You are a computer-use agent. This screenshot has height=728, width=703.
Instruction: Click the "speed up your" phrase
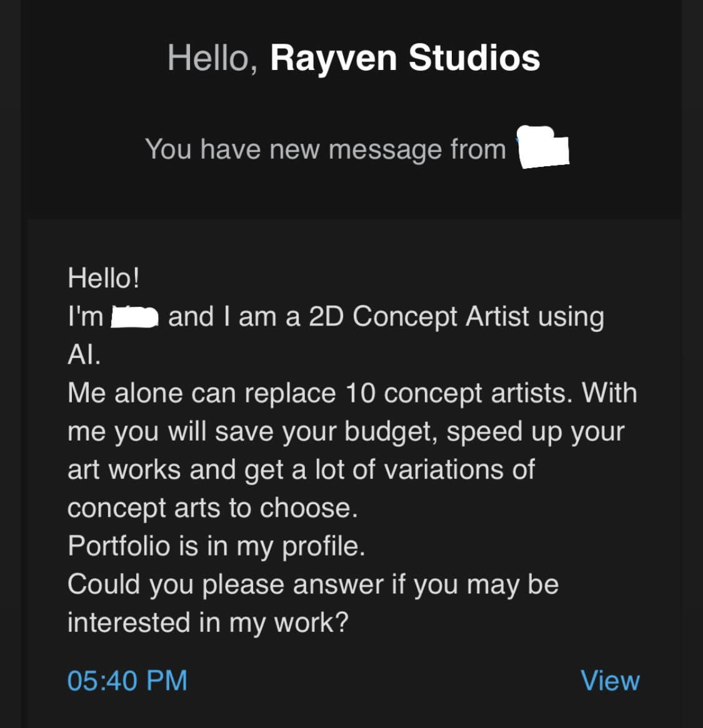coord(536,432)
